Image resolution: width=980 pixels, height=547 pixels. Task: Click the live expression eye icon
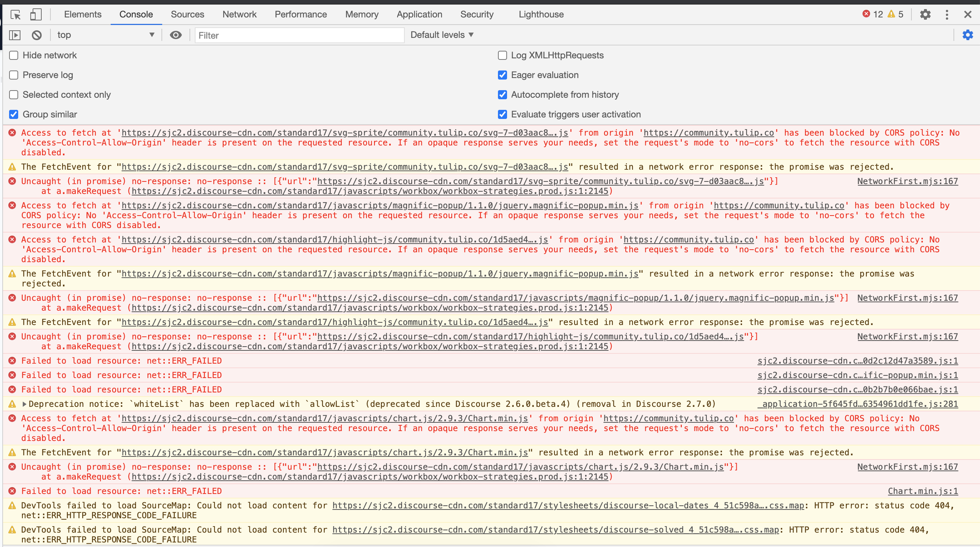coord(175,35)
